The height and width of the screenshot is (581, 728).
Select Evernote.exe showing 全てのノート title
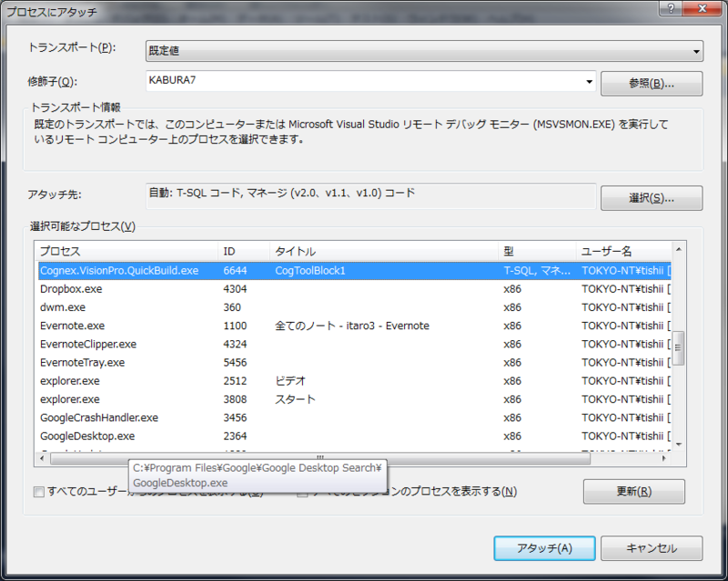[x=182, y=326]
